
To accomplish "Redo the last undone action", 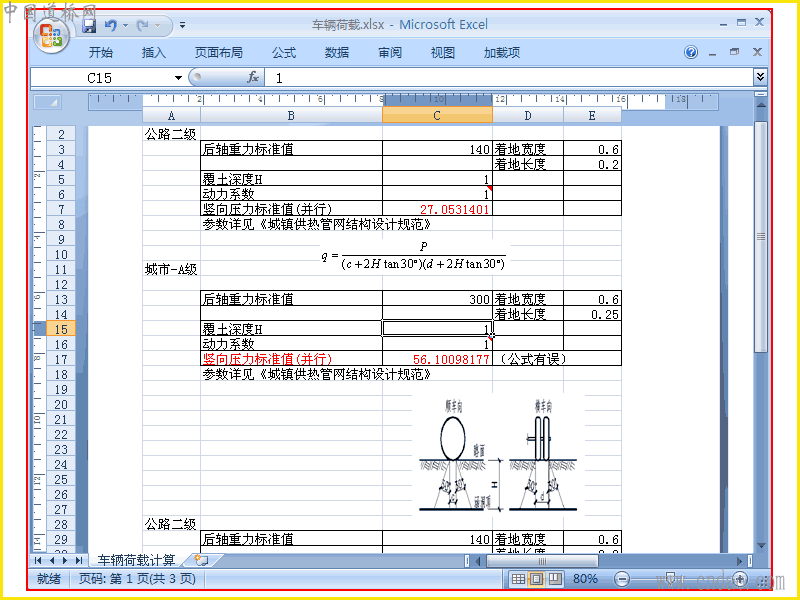I will click(x=143, y=25).
